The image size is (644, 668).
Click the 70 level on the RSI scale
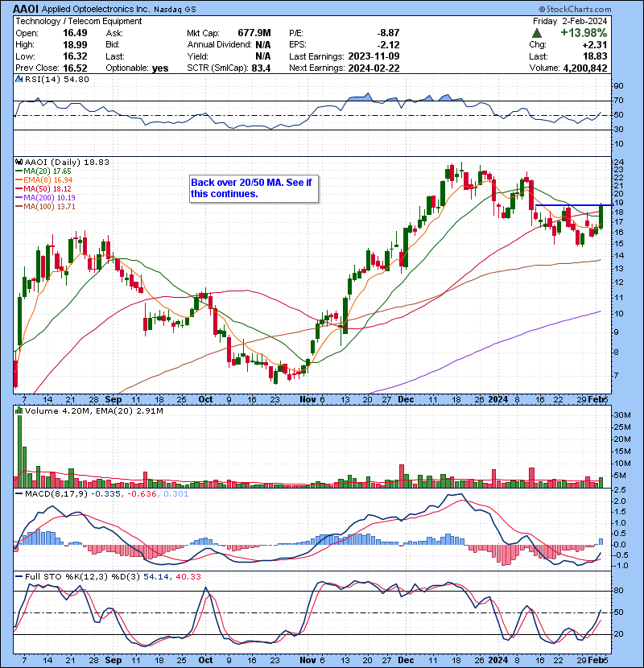(x=618, y=101)
